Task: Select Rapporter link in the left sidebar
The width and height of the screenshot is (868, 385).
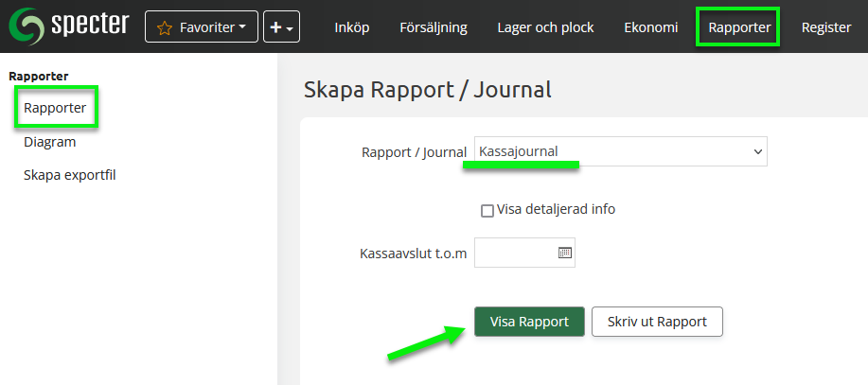Action: point(55,109)
